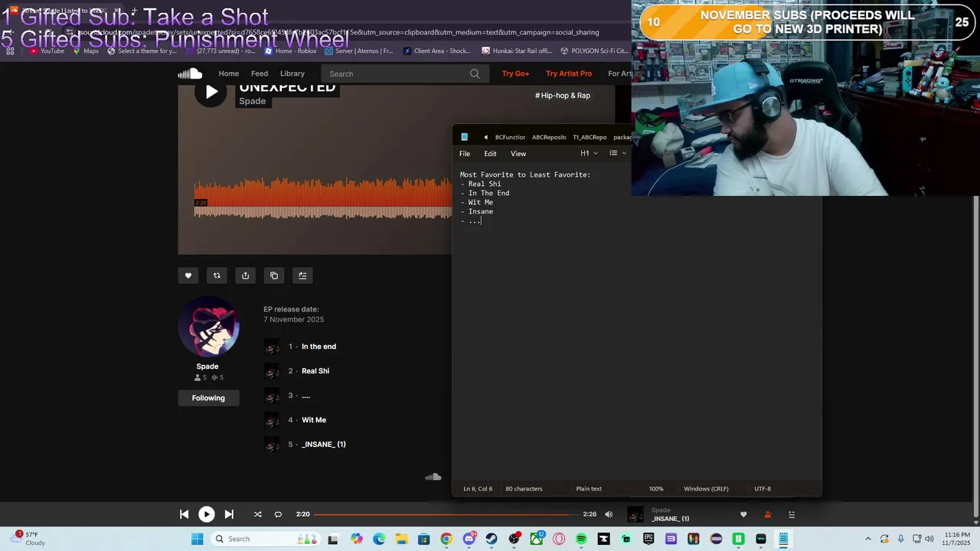Add EP to Next up queue icon
Screen dimensions: 980x551
point(302,275)
